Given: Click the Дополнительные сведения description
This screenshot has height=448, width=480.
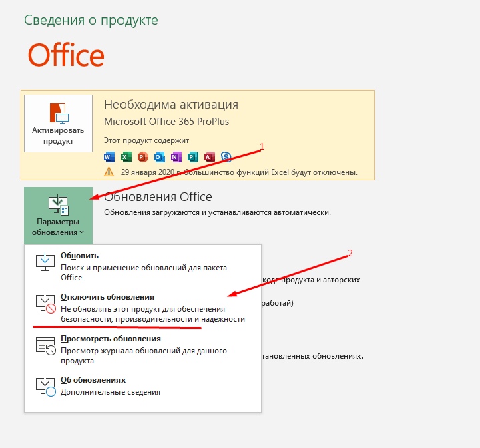Looking at the screenshot, I should click(110, 392).
